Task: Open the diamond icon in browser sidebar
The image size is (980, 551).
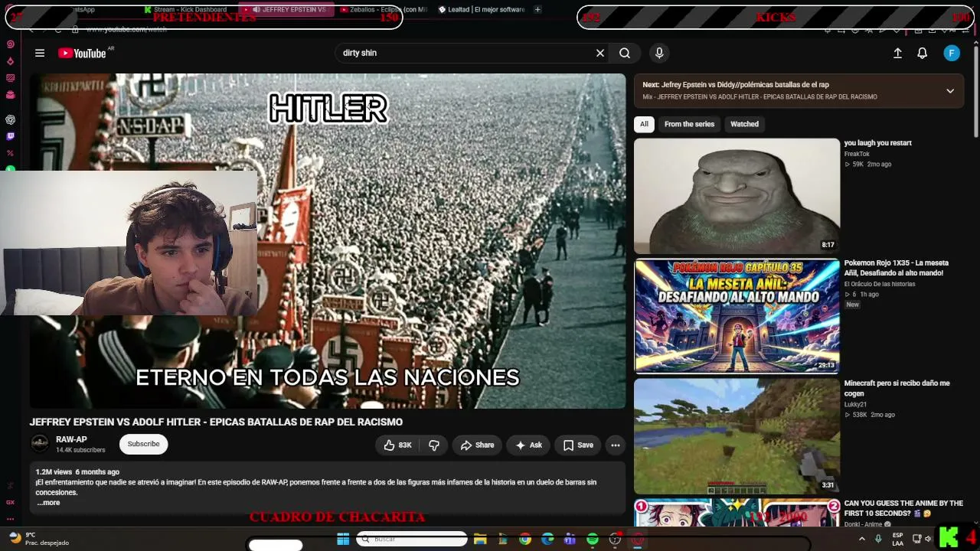Action: tap(10, 61)
